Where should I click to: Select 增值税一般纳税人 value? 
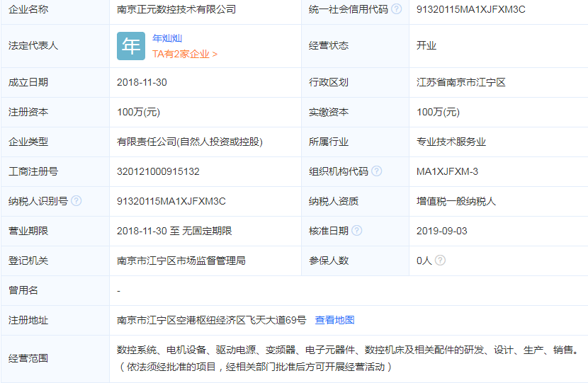pyautogui.click(x=456, y=201)
